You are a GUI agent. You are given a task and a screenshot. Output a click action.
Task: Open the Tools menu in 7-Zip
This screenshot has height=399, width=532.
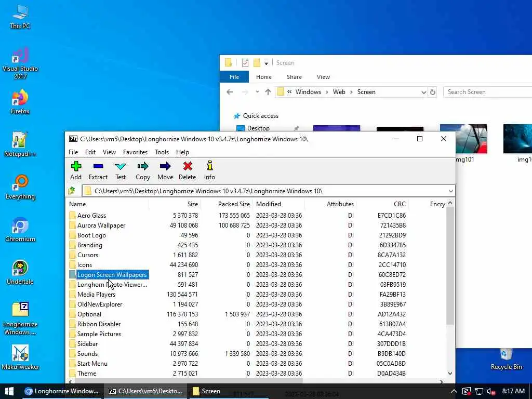(162, 152)
